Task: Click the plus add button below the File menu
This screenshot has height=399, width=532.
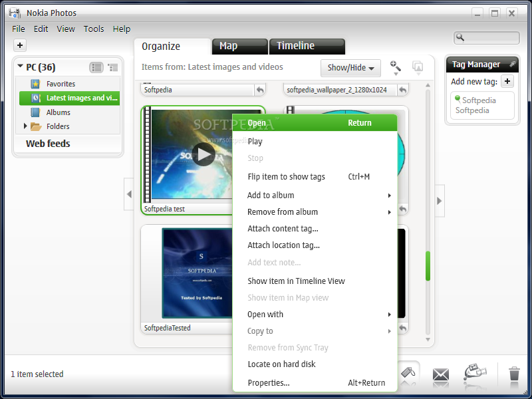Action: 20,45
